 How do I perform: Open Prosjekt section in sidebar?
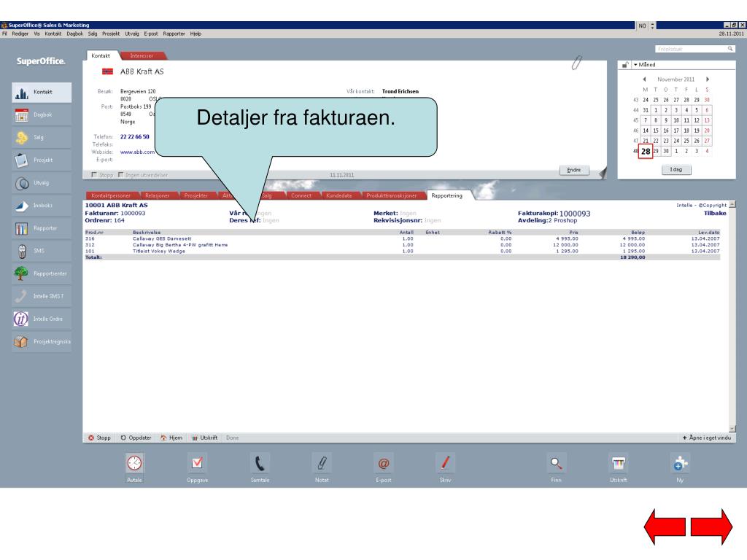tap(42, 160)
